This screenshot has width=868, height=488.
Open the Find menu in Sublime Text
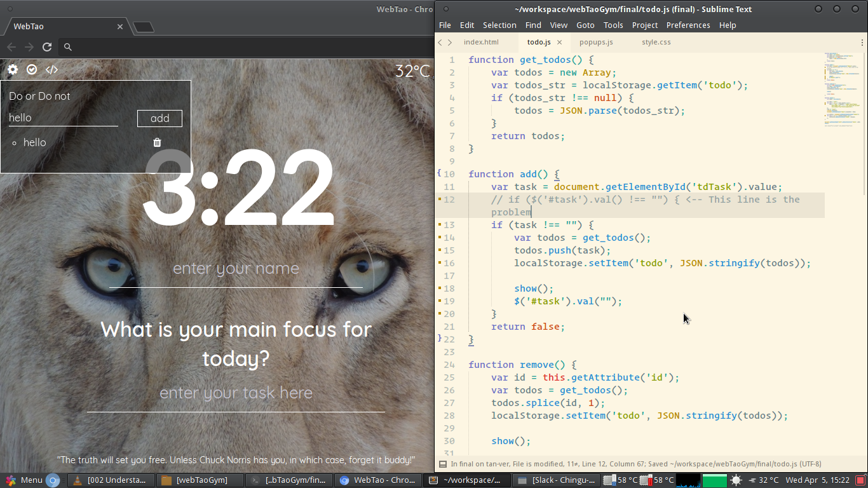533,25
